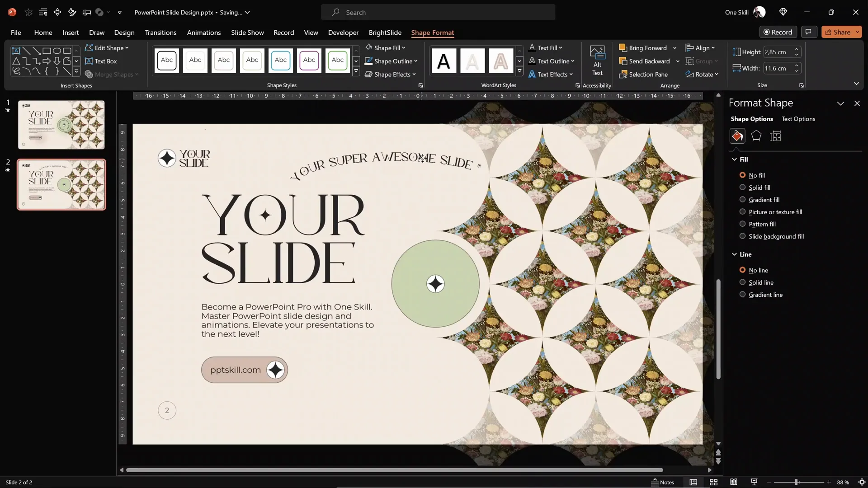
Task: Open the Size & Properties tab icon
Action: 775,136
